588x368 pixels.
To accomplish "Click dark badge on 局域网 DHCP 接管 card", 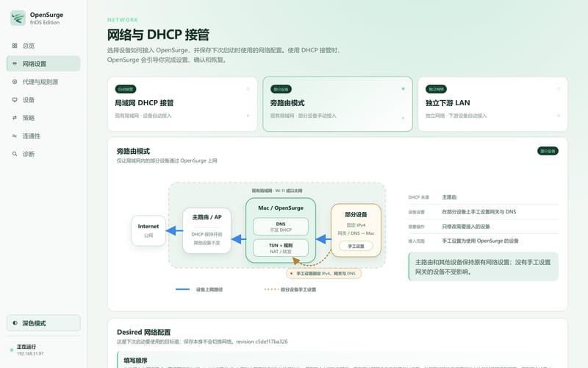I will [x=126, y=89].
